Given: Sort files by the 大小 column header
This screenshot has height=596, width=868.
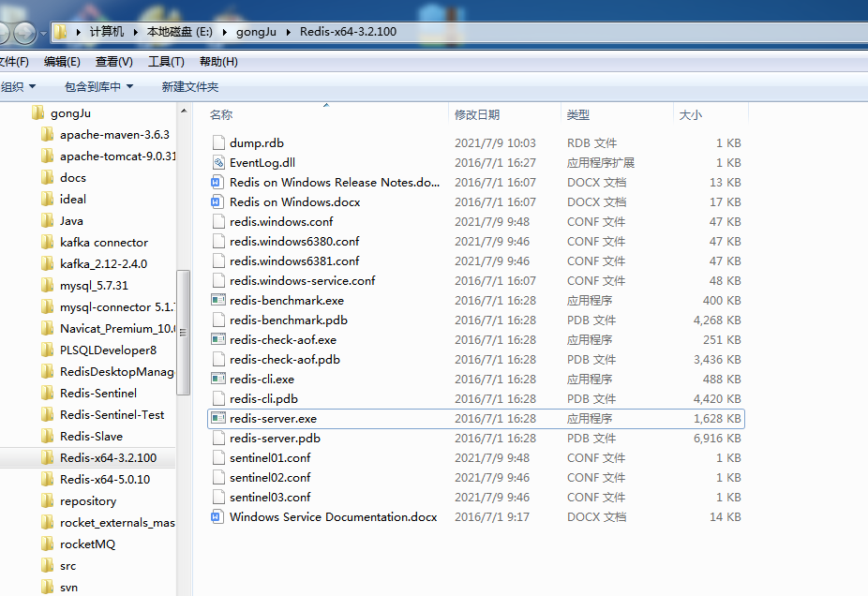Looking at the screenshot, I should tap(711, 114).
